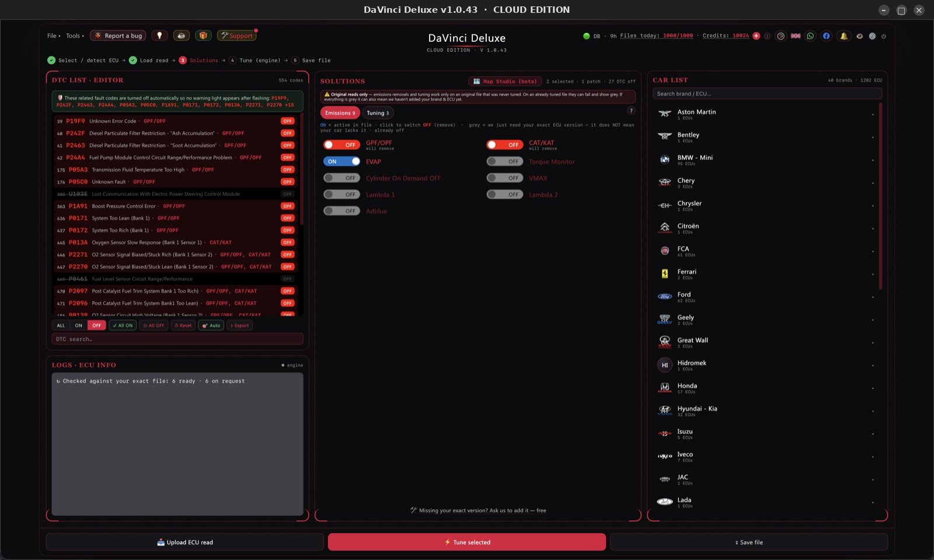Click the info icon beside credits
Screen dimensions: 934x560
pyautogui.click(x=767, y=36)
